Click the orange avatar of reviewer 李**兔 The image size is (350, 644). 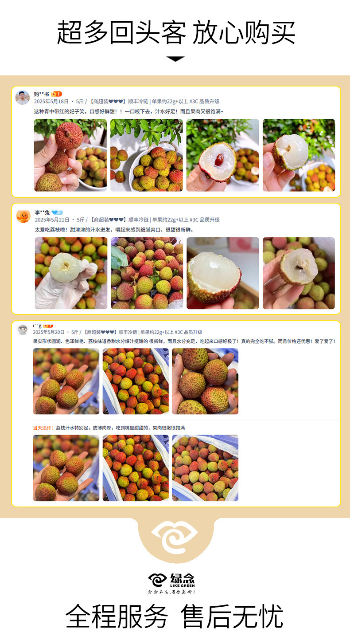[x=23, y=216]
